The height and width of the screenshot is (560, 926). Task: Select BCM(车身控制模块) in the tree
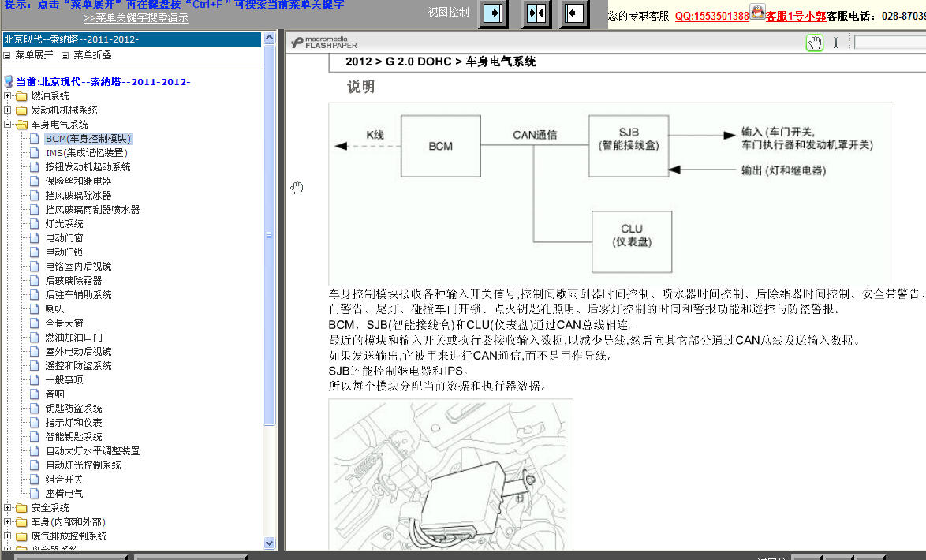tap(88, 139)
